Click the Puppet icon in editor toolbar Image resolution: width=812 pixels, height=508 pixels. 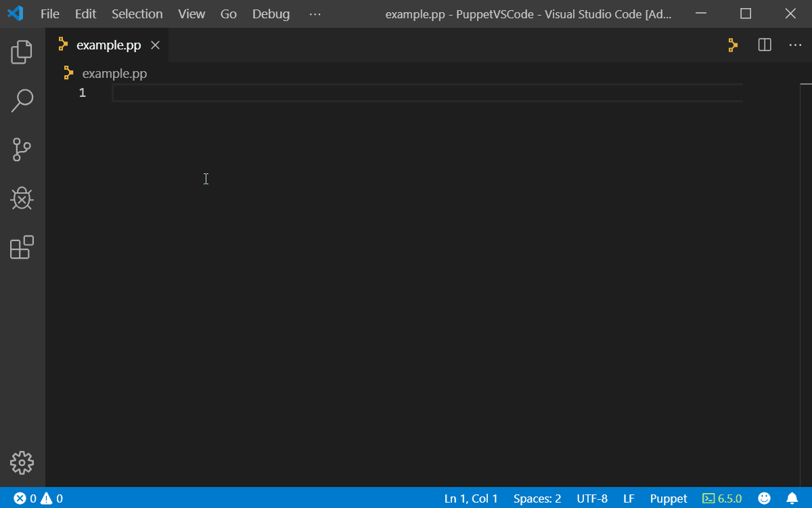(x=733, y=45)
